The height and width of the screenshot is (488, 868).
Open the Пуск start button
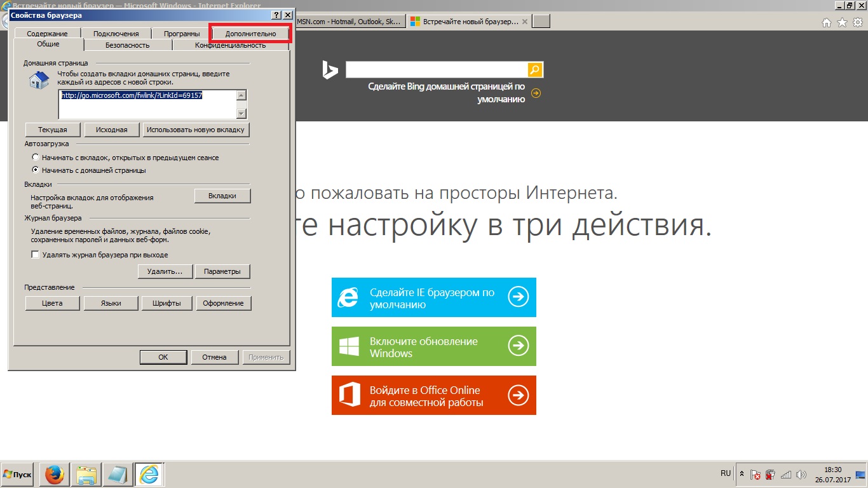(x=18, y=474)
